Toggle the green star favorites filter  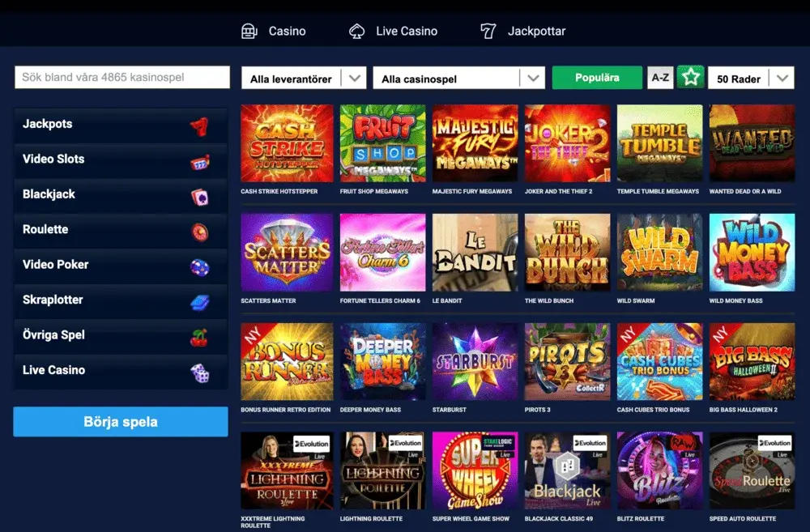pos(691,78)
